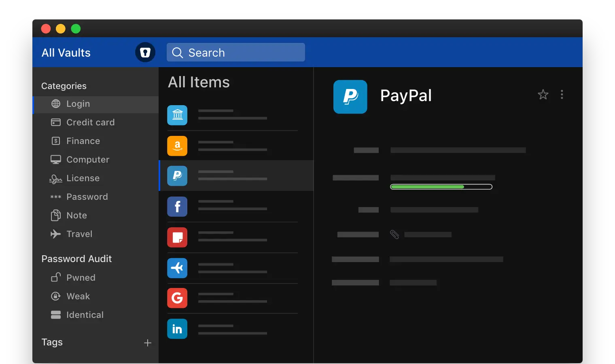
Task: Select the License category icon
Action: [x=56, y=178]
